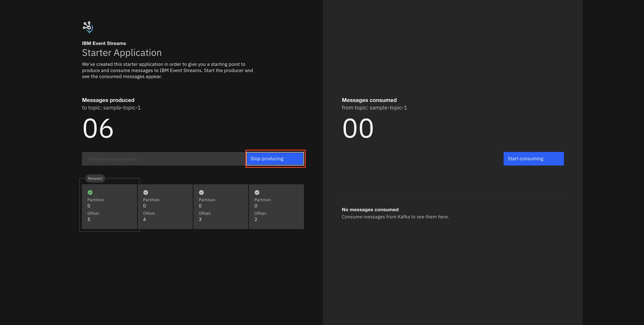Click the consumed messages counter 00
This screenshot has height=325, width=644.
tap(358, 128)
